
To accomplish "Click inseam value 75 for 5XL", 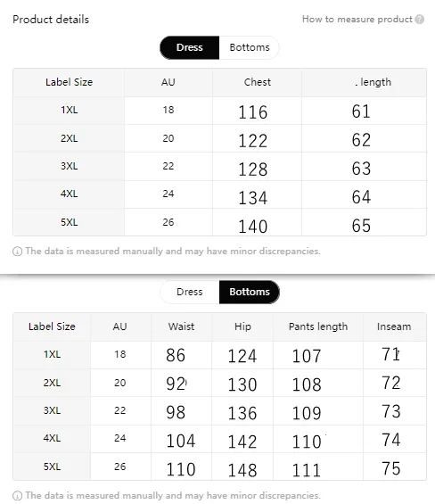I will tap(391, 468).
